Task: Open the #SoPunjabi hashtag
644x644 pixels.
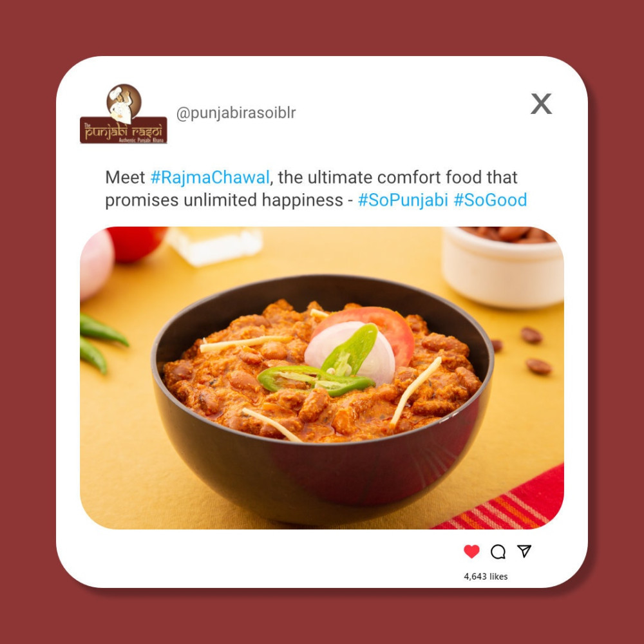Action: [402, 200]
